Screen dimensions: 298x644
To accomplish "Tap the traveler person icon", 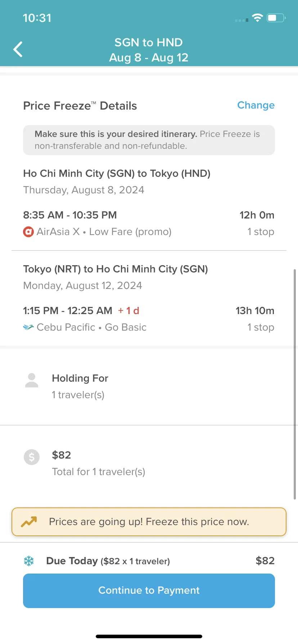I will click(32, 380).
